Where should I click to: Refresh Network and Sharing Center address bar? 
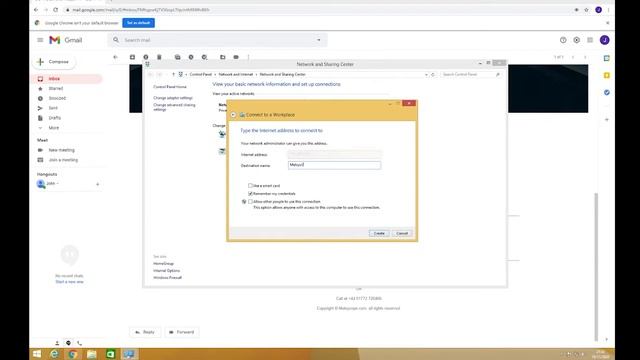pyautogui.click(x=433, y=74)
